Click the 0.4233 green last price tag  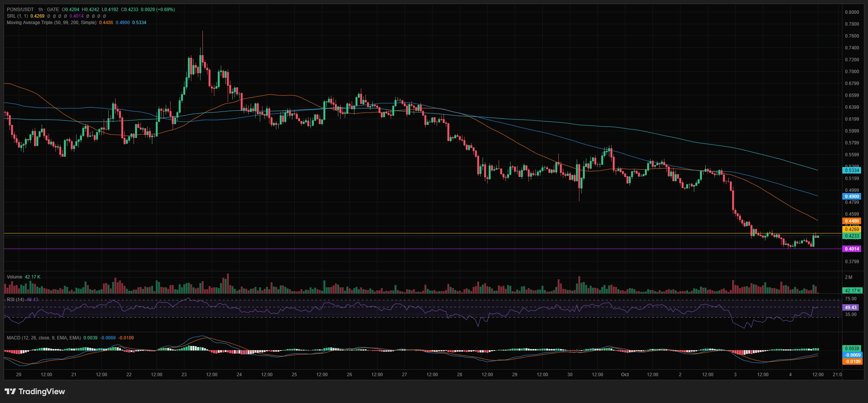[x=852, y=236]
